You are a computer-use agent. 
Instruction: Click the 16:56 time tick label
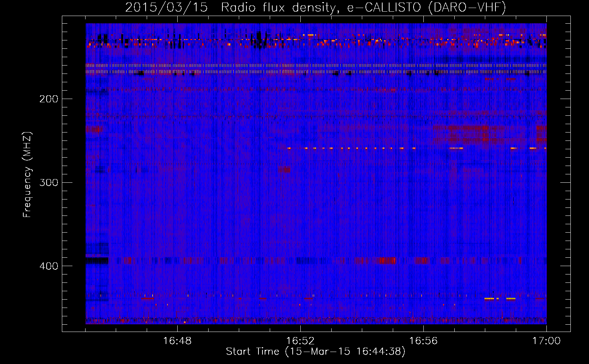pyautogui.click(x=423, y=341)
